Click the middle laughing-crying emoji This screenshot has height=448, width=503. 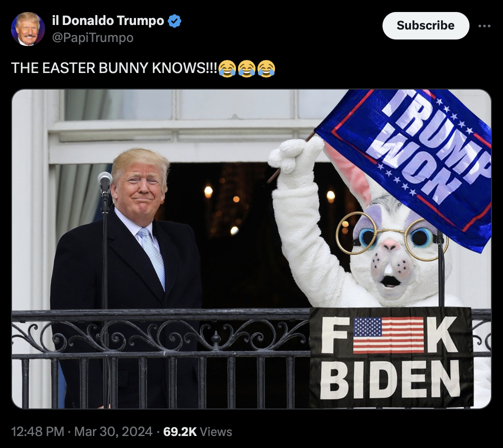[x=246, y=68]
